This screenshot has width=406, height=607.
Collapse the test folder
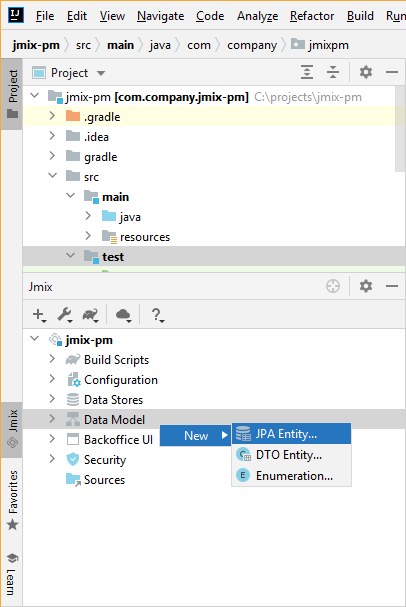coord(70,255)
